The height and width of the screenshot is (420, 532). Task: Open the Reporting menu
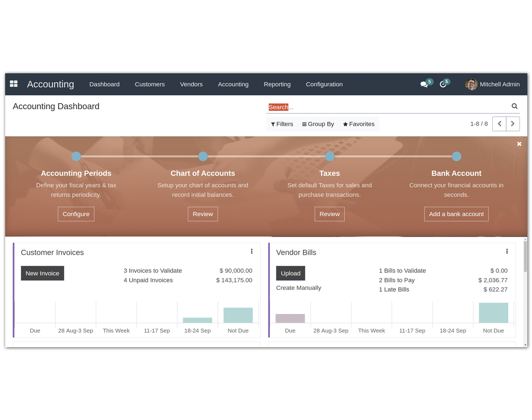coord(277,84)
